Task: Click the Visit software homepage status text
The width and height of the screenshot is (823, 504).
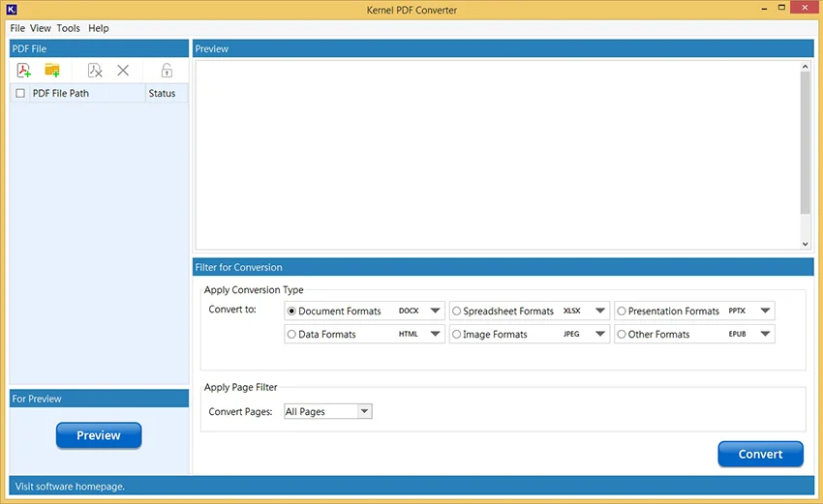Action: click(x=70, y=487)
